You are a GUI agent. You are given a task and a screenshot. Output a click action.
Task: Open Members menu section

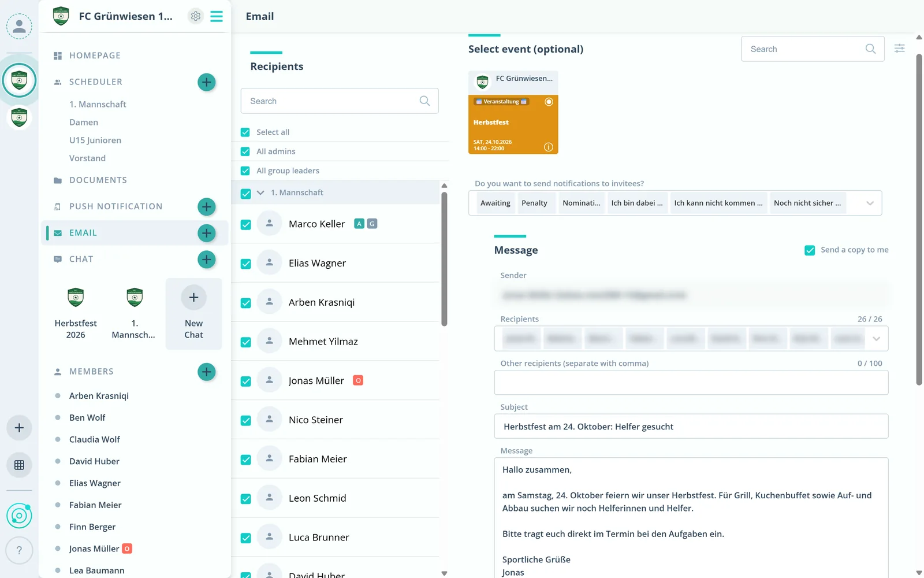(91, 372)
